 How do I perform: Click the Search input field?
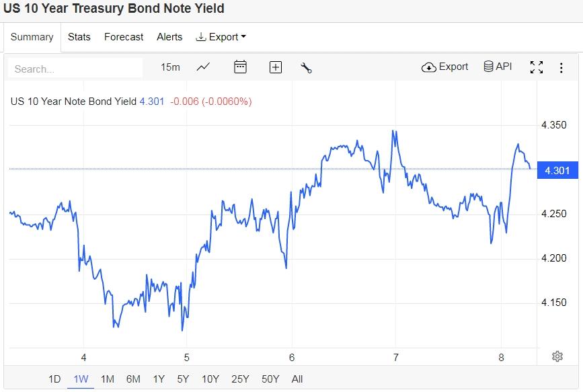75,69
